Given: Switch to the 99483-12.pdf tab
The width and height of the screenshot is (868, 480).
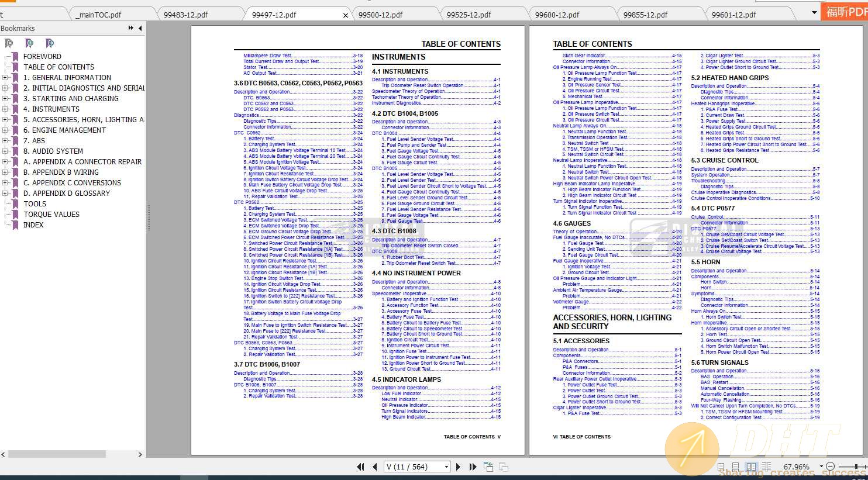Looking at the screenshot, I should click(185, 15).
